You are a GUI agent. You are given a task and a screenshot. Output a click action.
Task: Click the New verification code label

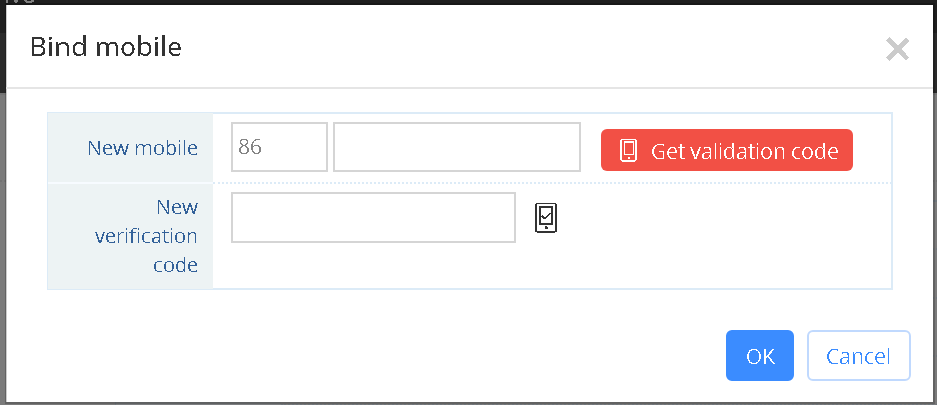click(146, 236)
